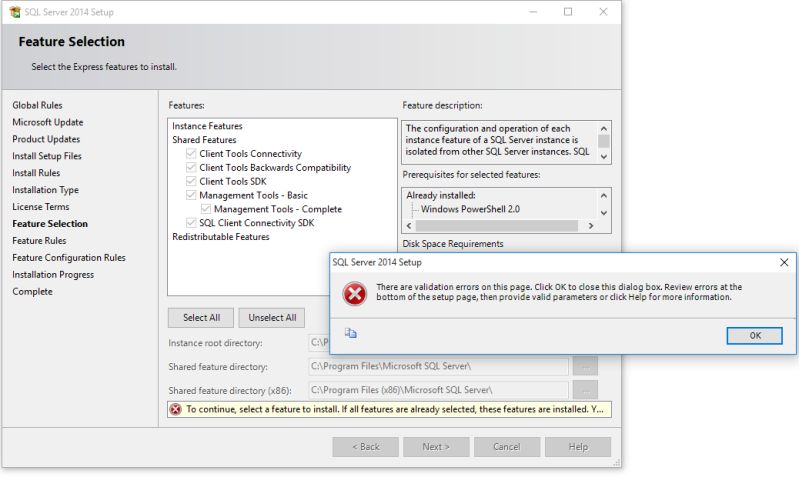Screen dimensions: 799x487
Task: Click the prerequisites horizontal scrollbar thumb
Action: tap(497, 226)
